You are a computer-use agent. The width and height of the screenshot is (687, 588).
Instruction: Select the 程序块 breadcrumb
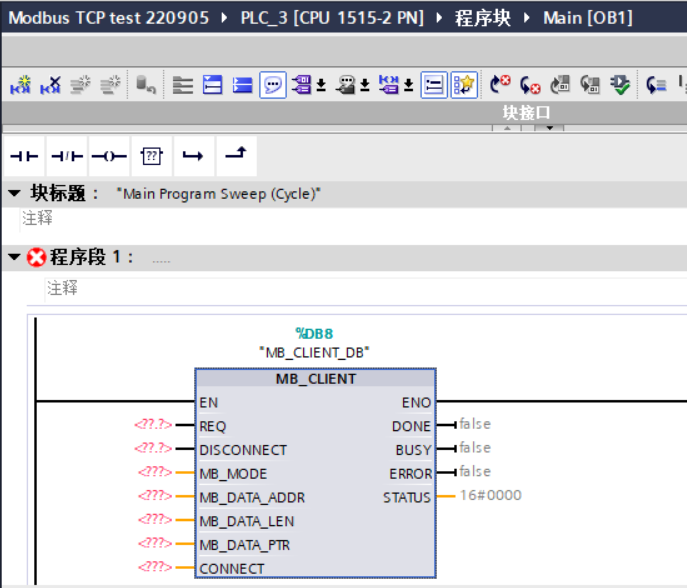483,18
